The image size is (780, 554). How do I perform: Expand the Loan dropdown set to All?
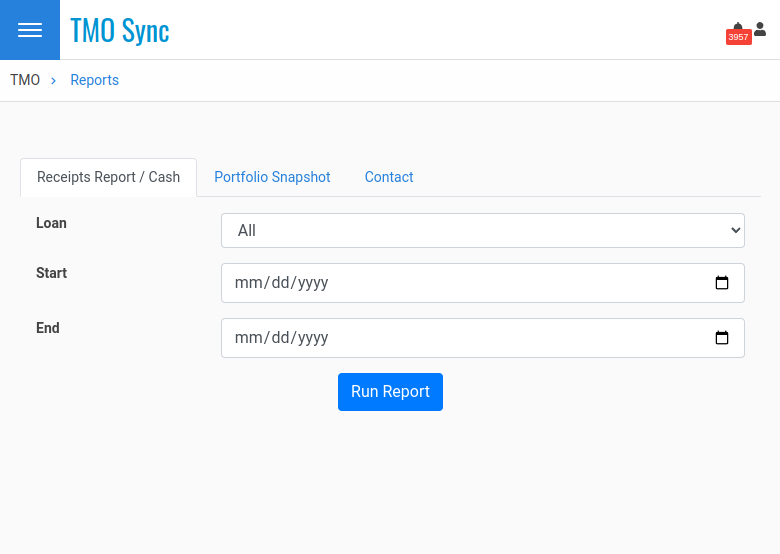(483, 230)
